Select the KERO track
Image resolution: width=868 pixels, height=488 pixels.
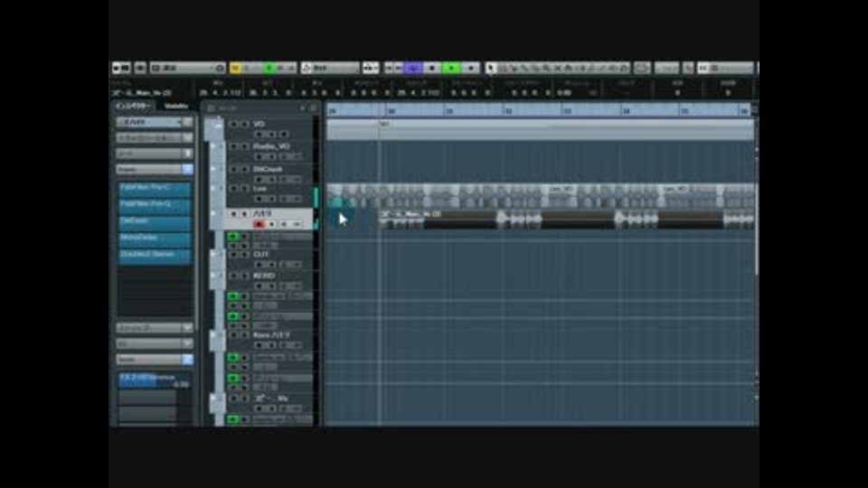coord(263,276)
